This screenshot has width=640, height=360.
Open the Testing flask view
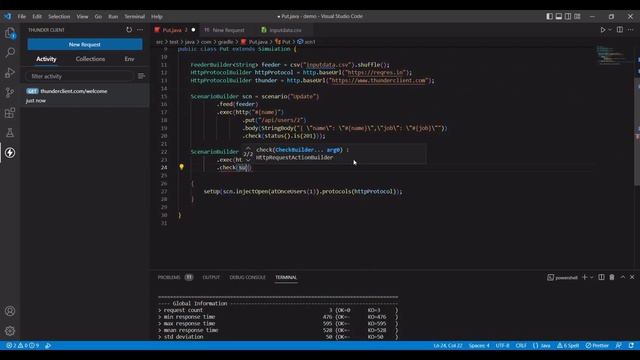coord(10,133)
